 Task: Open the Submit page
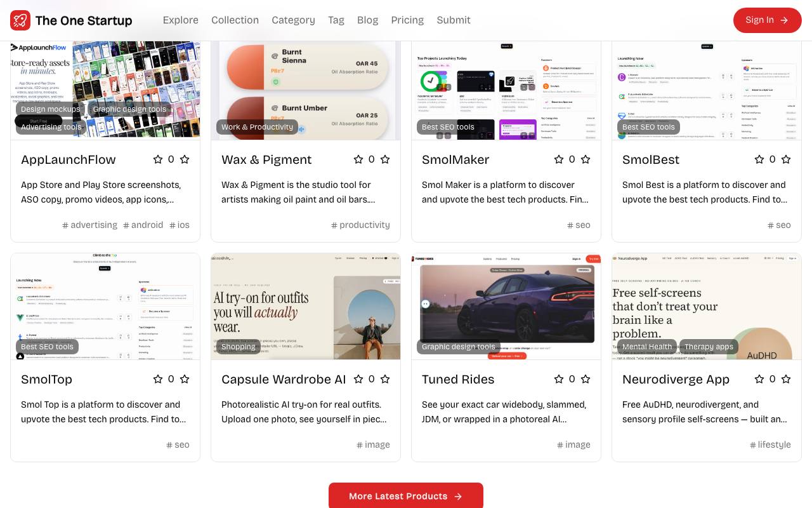(x=454, y=20)
